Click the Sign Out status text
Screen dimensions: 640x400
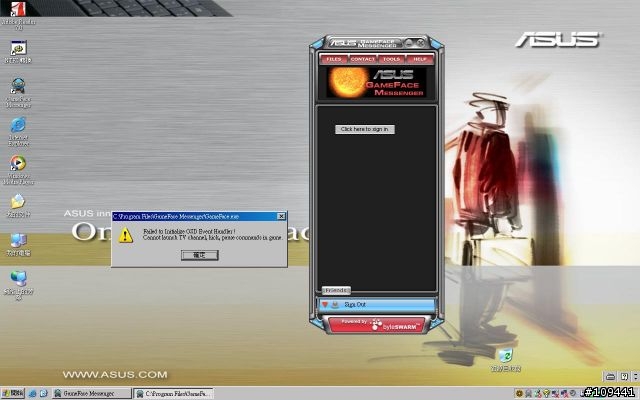[x=355, y=304]
